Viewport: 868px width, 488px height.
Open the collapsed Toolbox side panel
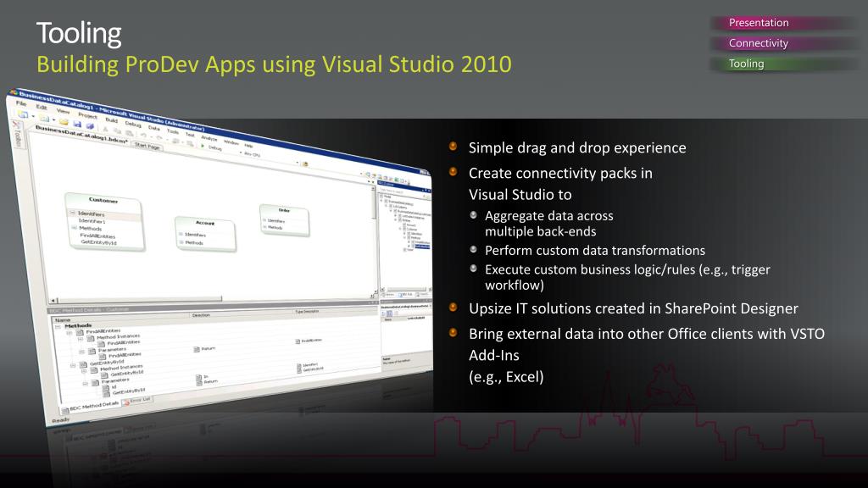point(17,134)
